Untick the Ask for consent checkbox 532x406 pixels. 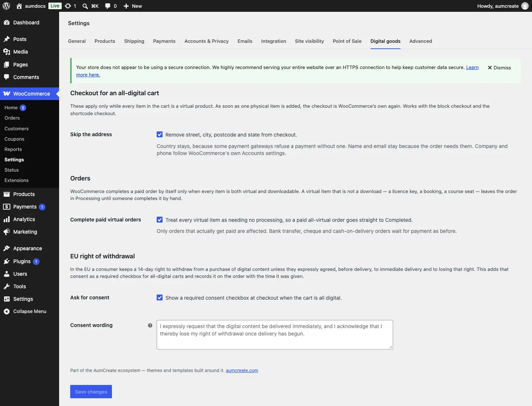coord(160,297)
